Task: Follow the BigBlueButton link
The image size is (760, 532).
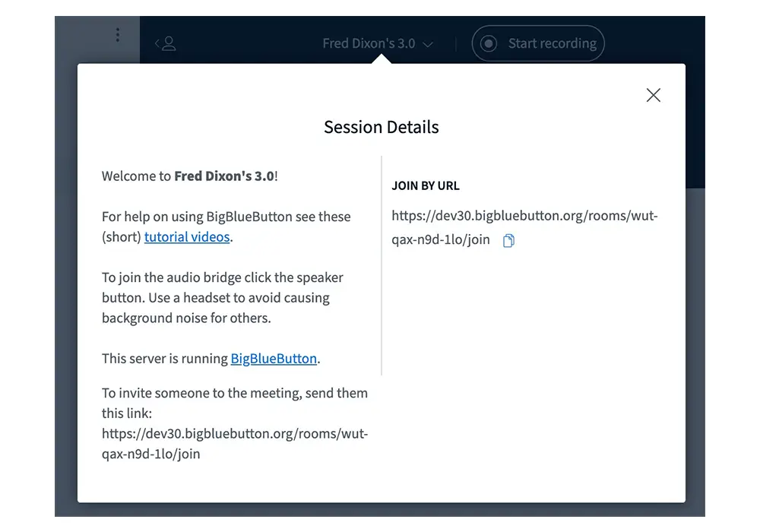Action: coord(274,359)
